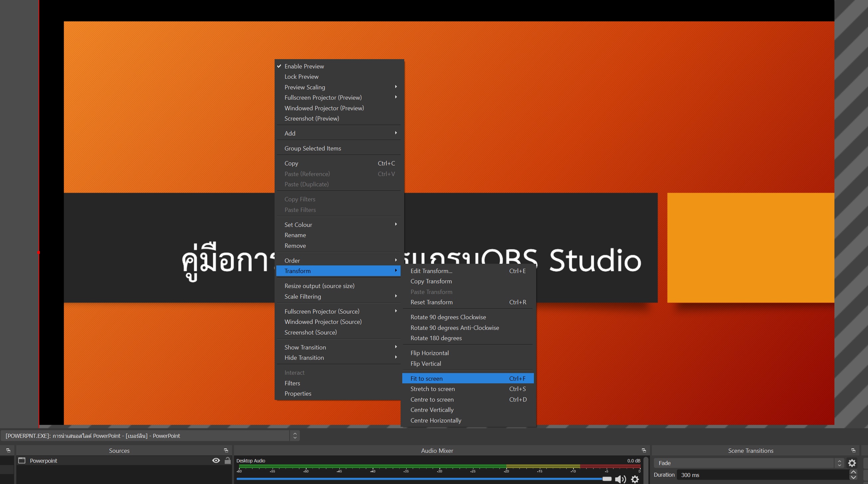This screenshot has width=868, height=484.
Task: Choose Screenshot (Source)
Action: pos(338,333)
